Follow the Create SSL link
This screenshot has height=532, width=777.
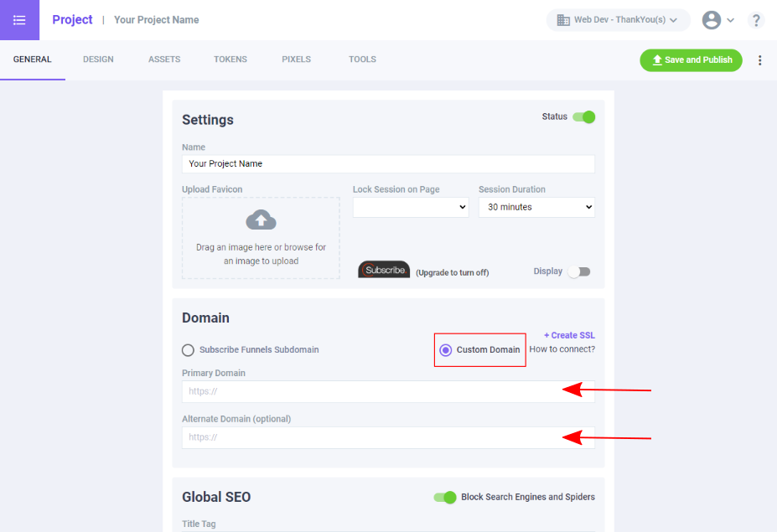[x=569, y=335]
